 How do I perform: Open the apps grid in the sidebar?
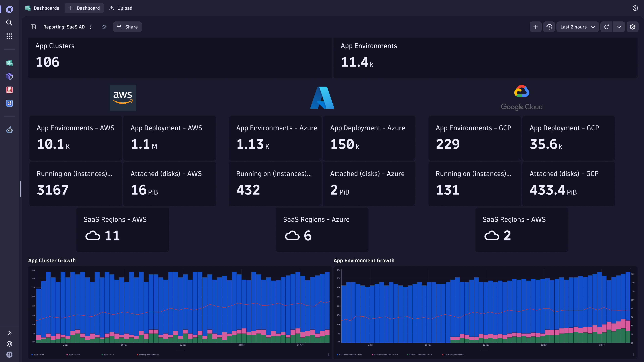(x=9, y=36)
